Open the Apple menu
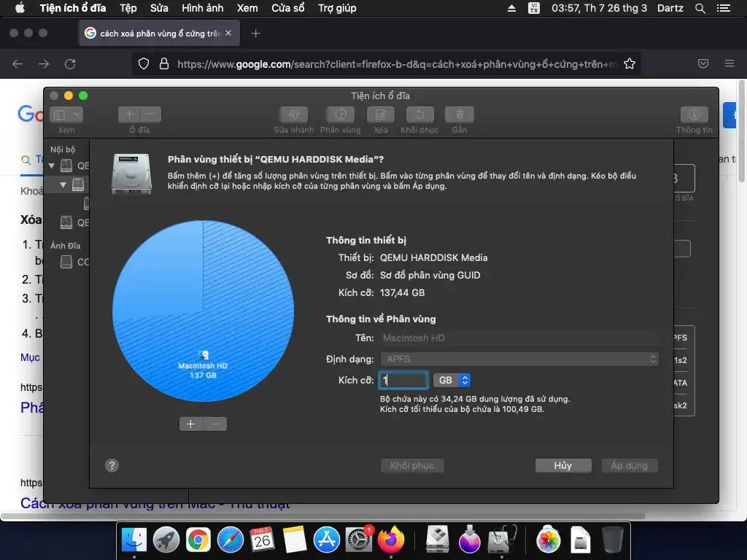 click(x=20, y=8)
